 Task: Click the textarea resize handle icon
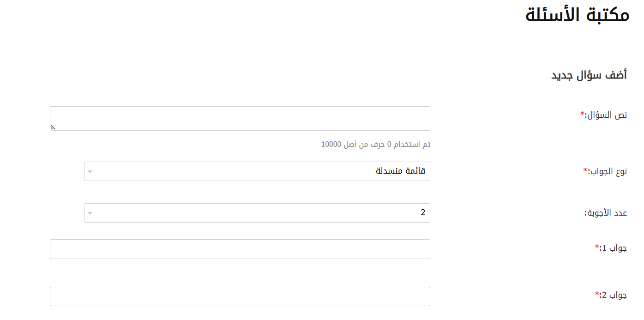pos(53,127)
